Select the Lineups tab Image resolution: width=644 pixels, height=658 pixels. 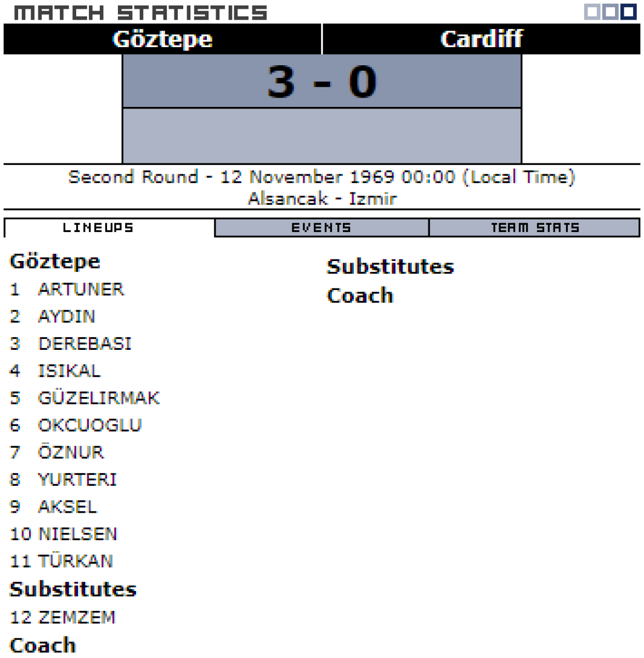98,228
